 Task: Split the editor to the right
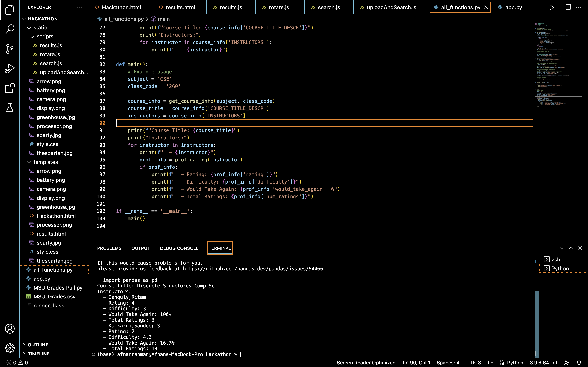(x=568, y=7)
